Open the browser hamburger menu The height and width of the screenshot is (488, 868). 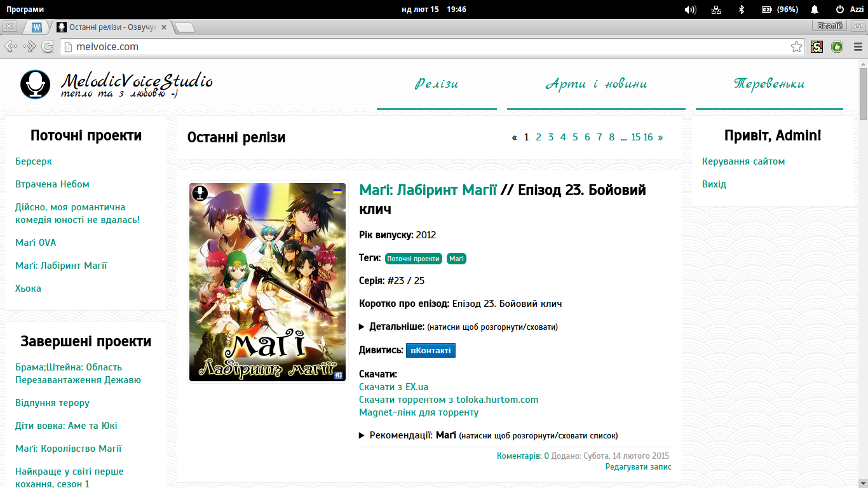click(858, 46)
